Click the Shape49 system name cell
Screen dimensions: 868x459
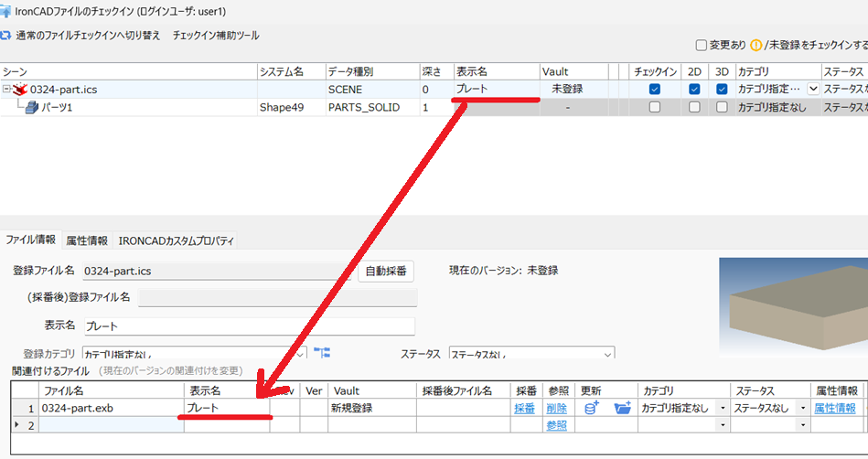(291, 107)
